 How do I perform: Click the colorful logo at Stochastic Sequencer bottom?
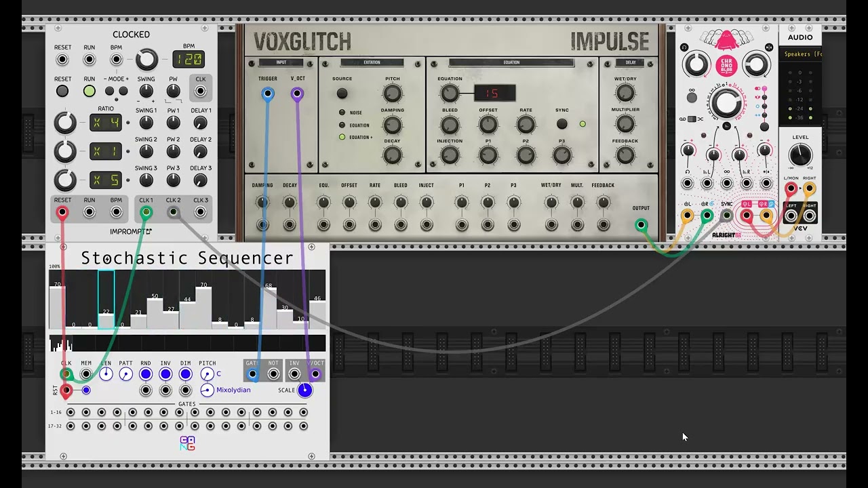coord(187,443)
